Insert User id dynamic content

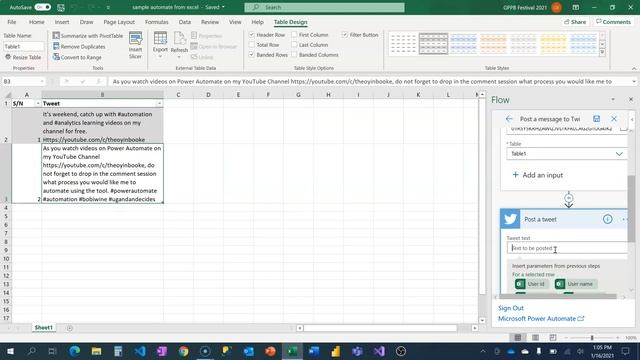tap(531, 284)
